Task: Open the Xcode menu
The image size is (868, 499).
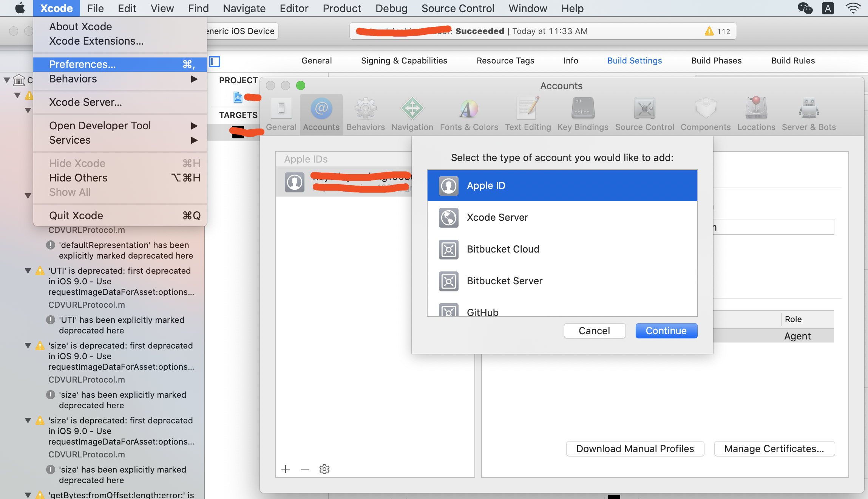Action: pos(57,8)
